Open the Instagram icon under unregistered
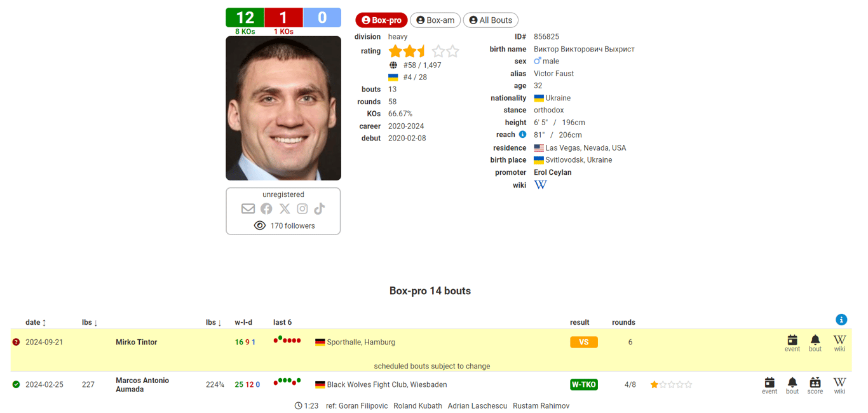 coord(302,209)
